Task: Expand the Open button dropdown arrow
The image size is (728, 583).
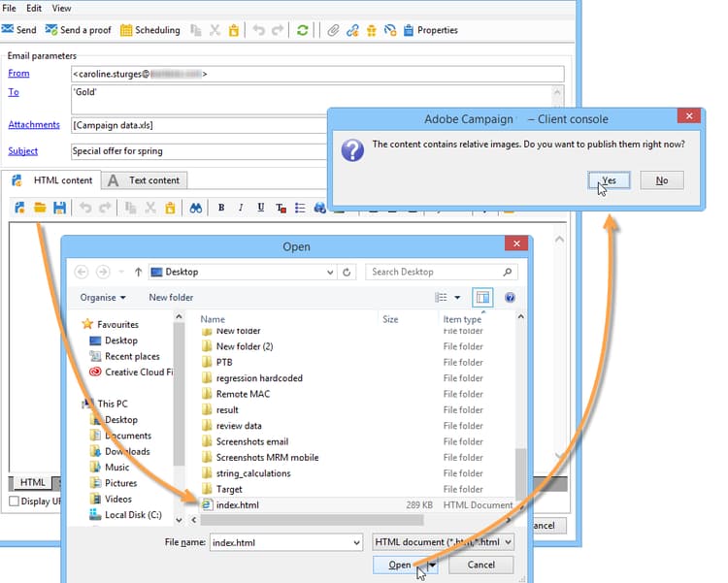Action: [x=432, y=565]
